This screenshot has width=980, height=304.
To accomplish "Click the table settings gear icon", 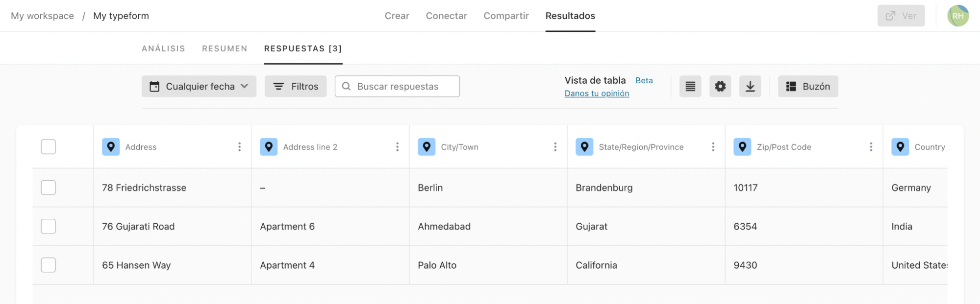I will coord(720,87).
